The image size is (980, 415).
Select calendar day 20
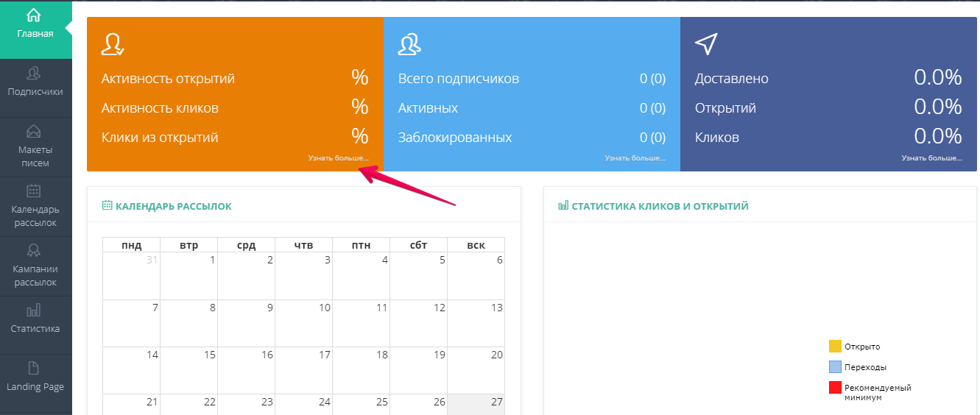(476, 370)
